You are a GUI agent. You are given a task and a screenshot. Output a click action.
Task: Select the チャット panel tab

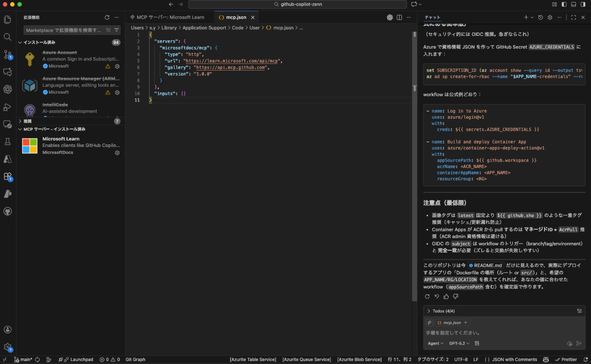pyautogui.click(x=432, y=17)
